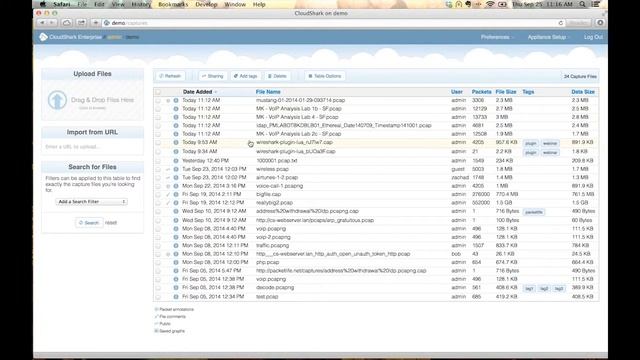
Task: Click the Delete button
Action: [x=277, y=76]
